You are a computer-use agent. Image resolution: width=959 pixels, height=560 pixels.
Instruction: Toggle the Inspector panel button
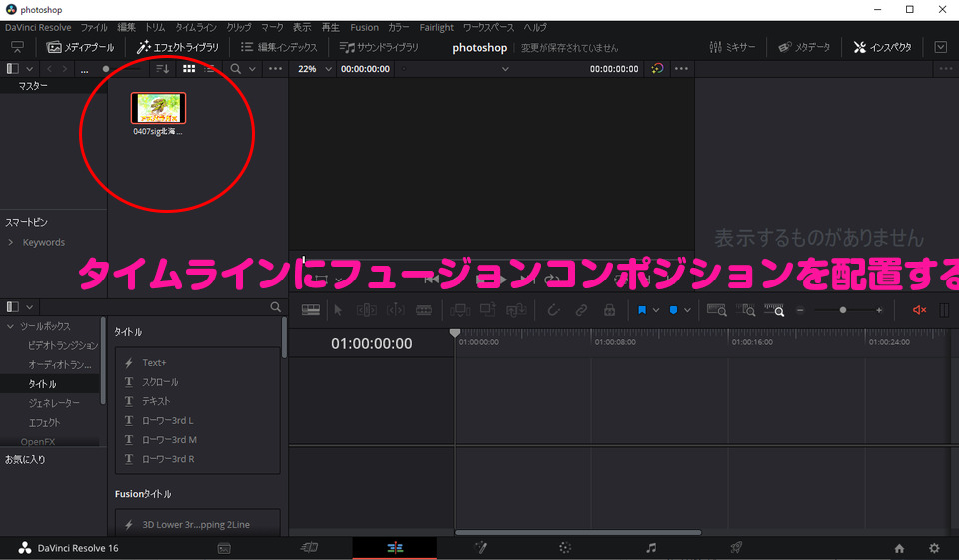[x=882, y=47]
